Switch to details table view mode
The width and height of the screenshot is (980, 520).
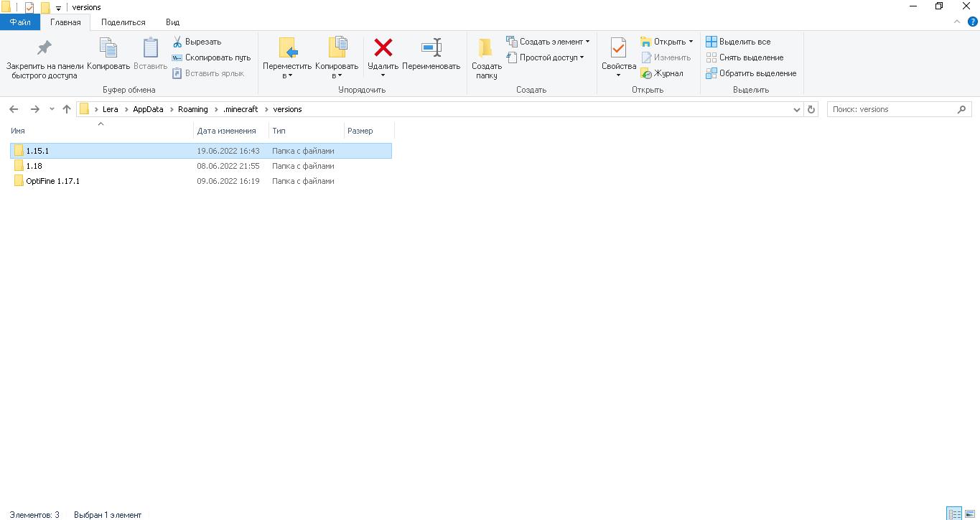[954, 514]
